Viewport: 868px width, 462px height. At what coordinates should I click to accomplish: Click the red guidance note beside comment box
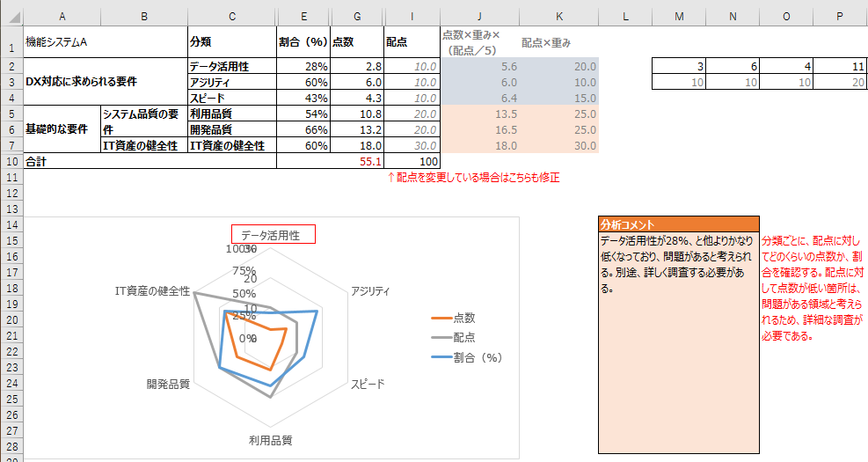812,288
